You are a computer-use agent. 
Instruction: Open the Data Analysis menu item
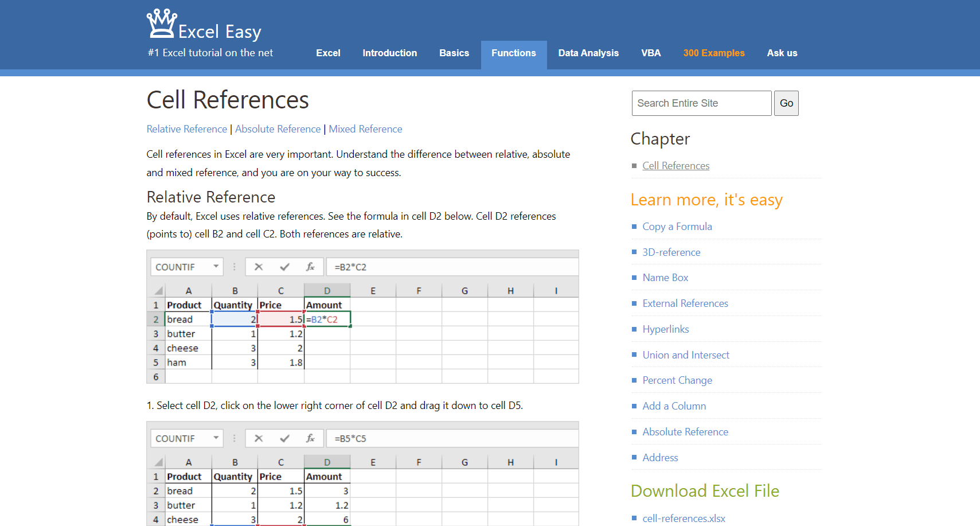[588, 53]
